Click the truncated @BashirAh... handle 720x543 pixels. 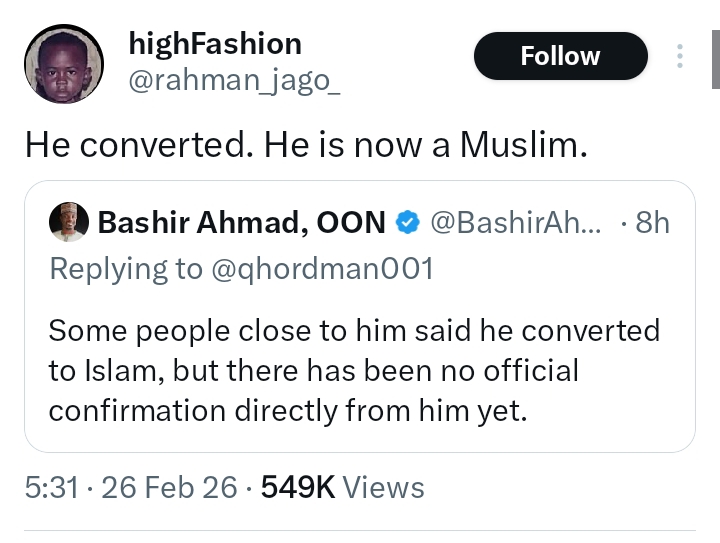[x=515, y=223]
